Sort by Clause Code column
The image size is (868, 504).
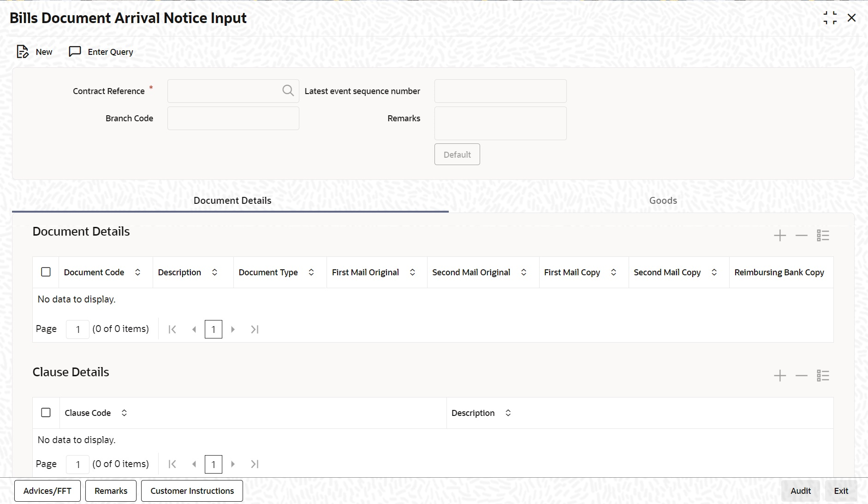pyautogui.click(x=125, y=413)
